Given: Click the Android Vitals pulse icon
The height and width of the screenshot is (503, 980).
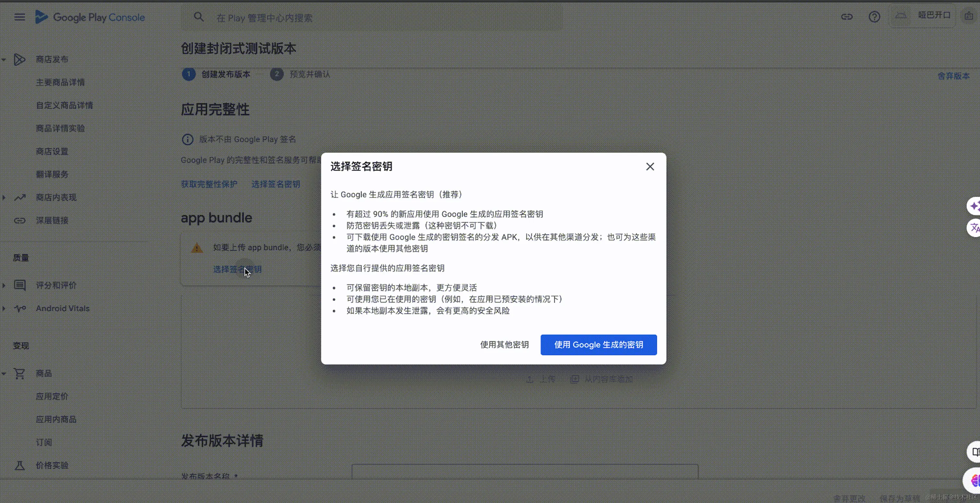Looking at the screenshot, I should 19,308.
